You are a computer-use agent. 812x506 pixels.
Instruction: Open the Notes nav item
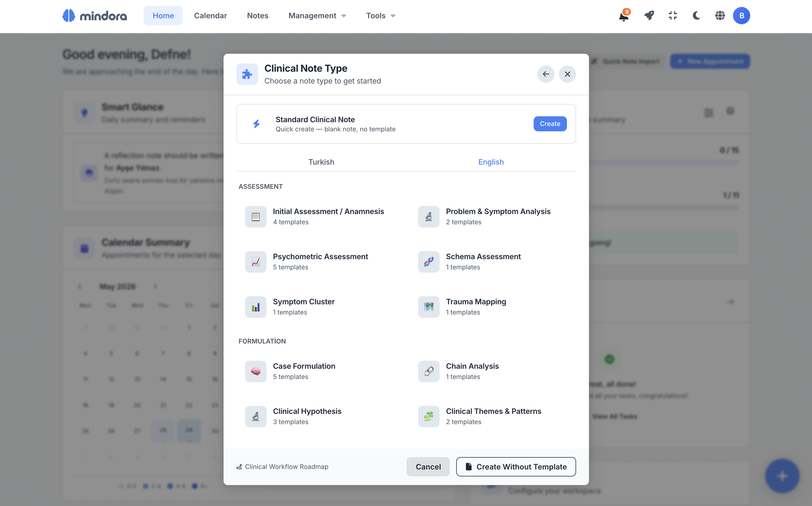pyautogui.click(x=257, y=16)
